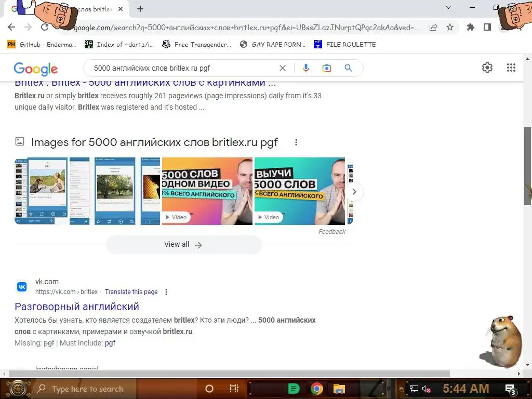Click Translate this page link

tap(131, 292)
